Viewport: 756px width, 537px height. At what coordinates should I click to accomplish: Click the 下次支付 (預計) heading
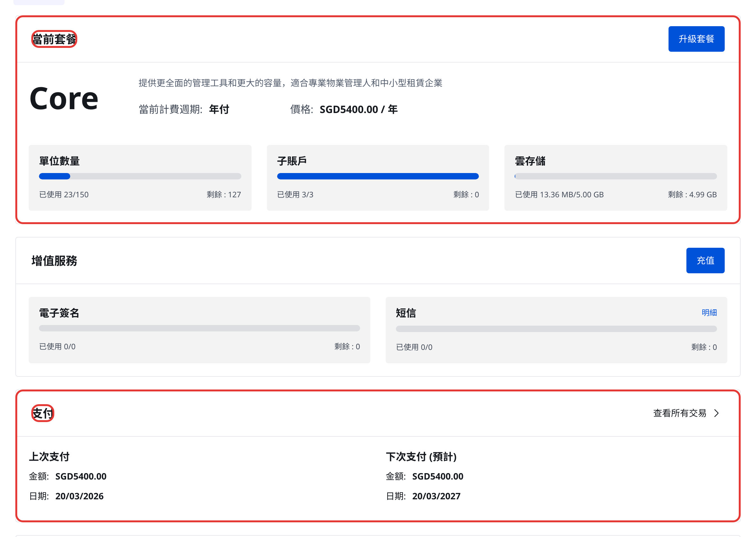tap(421, 457)
